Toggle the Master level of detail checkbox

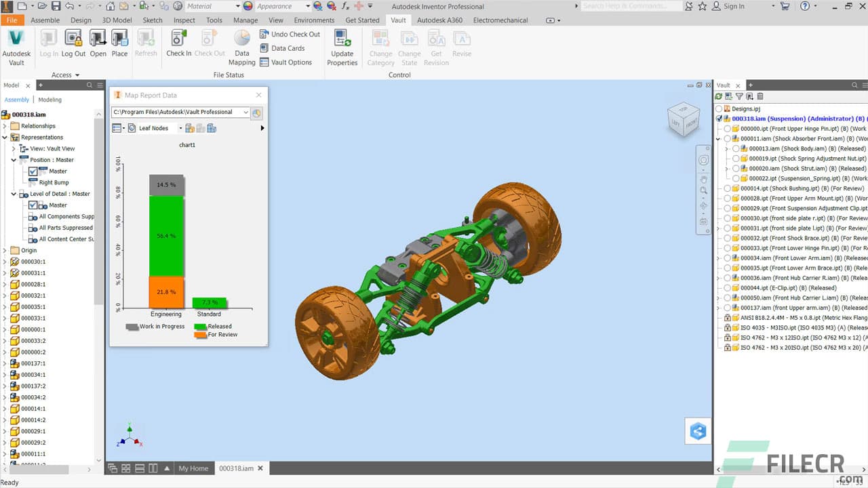pos(32,205)
